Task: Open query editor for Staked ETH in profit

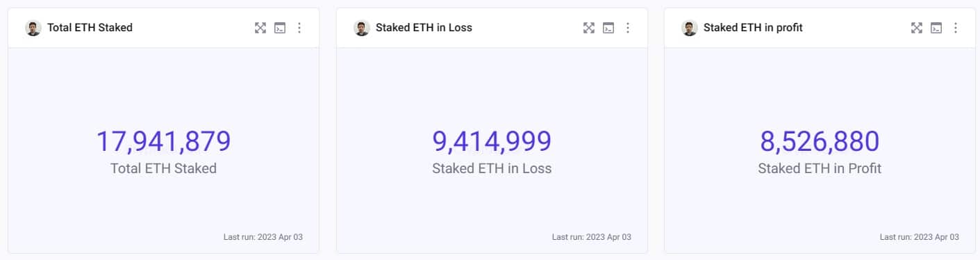Action: 936,28
